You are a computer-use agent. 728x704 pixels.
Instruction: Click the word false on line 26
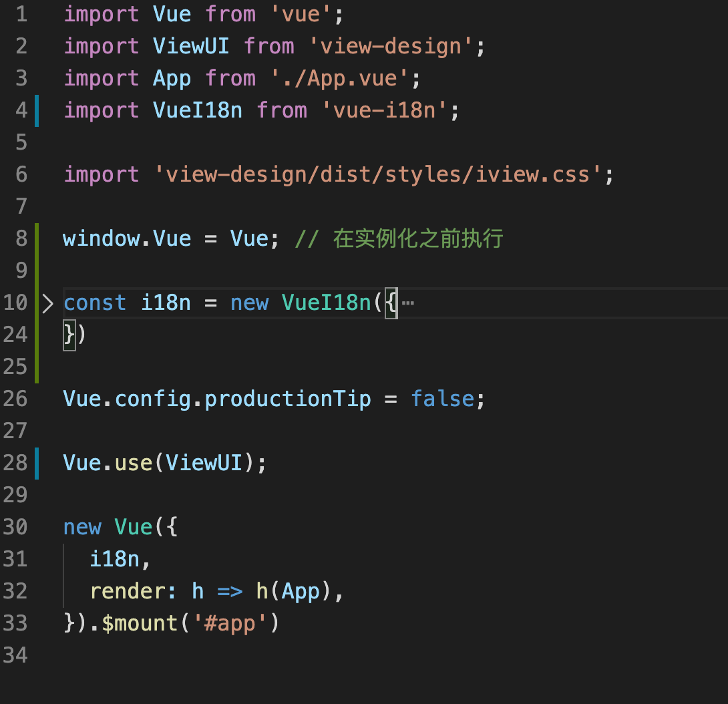point(443,398)
